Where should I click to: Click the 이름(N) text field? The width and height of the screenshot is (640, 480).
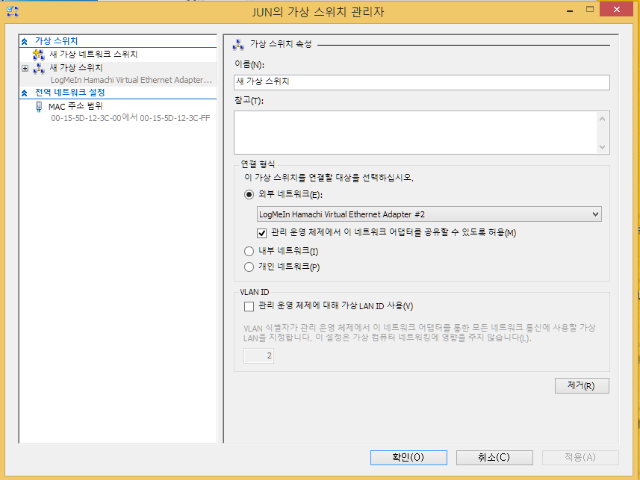pyautogui.click(x=422, y=82)
